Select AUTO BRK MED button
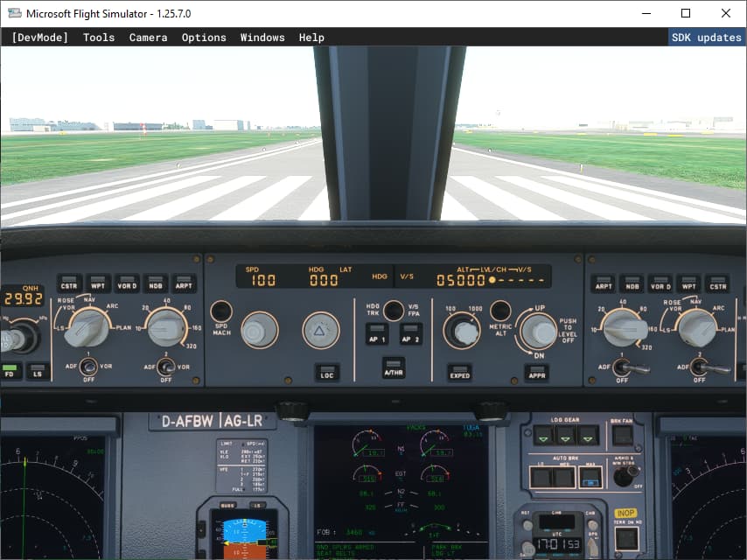The height and width of the screenshot is (560, 747). tap(564, 477)
